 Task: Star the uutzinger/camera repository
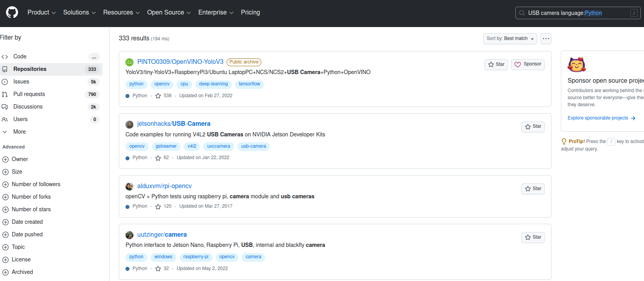533,237
